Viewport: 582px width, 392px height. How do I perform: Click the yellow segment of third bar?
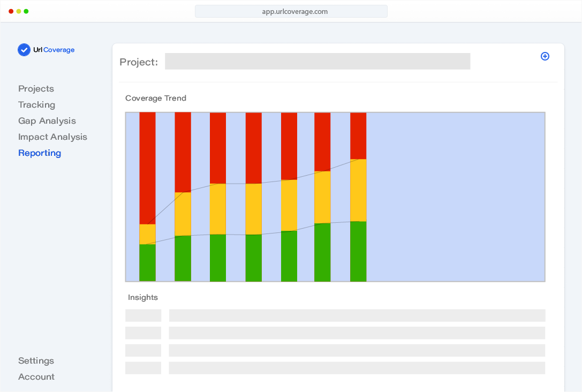(x=218, y=209)
